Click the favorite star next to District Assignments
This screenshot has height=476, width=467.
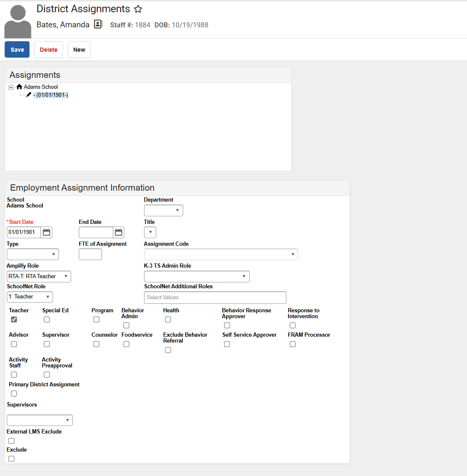click(x=138, y=9)
